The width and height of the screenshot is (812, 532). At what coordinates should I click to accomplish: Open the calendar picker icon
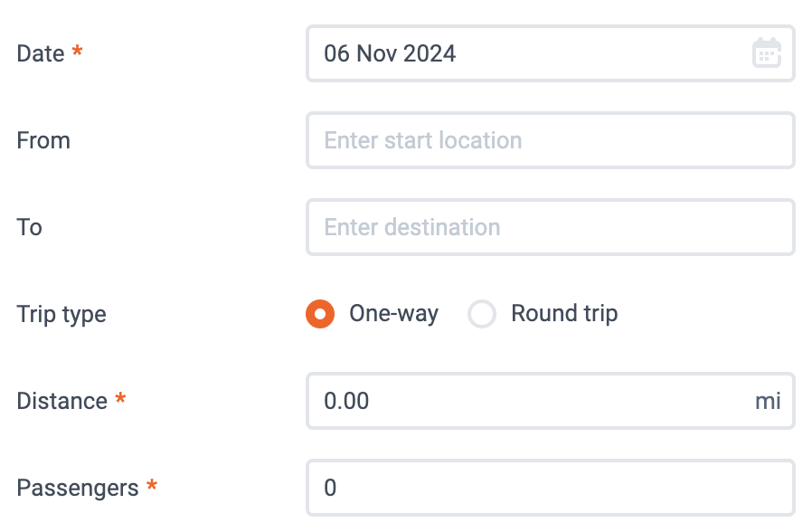[x=767, y=52]
